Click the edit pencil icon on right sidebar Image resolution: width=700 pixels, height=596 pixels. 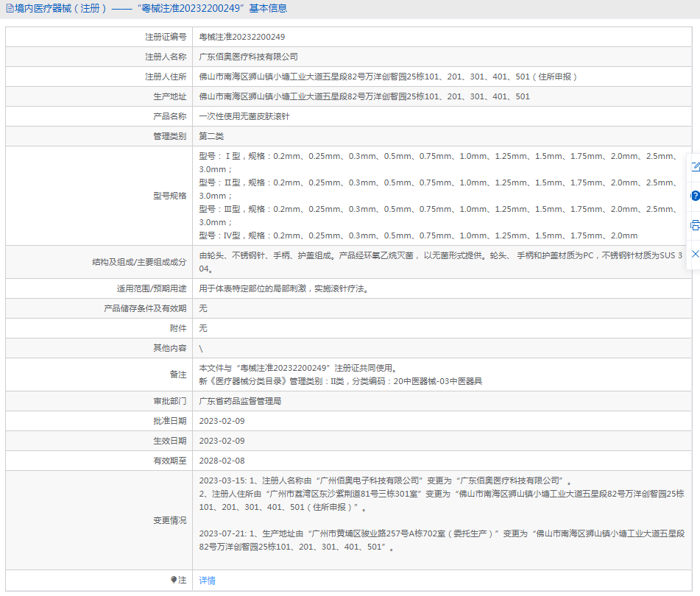point(695,167)
